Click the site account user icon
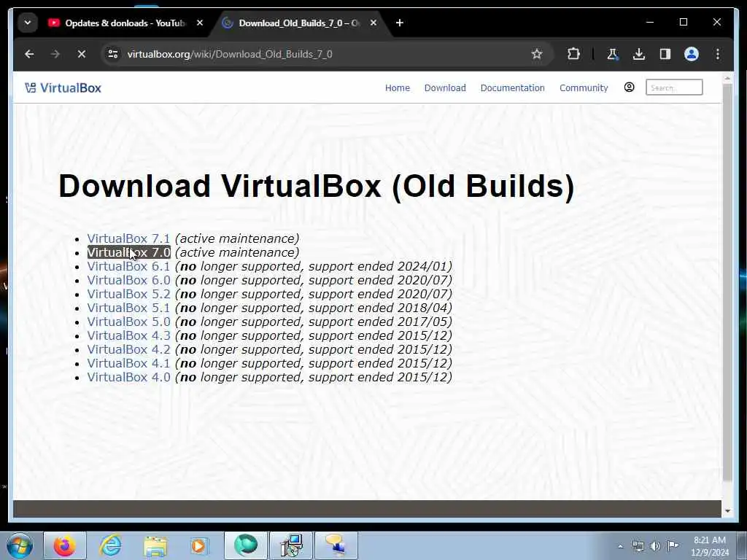This screenshot has width=747, height=560. [x=629, y=87]
